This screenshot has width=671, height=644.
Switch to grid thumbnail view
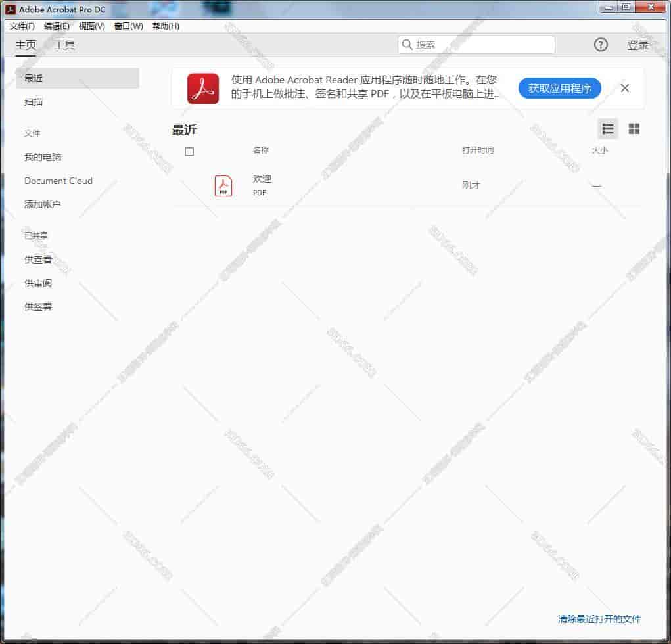[x=634, y=129]
